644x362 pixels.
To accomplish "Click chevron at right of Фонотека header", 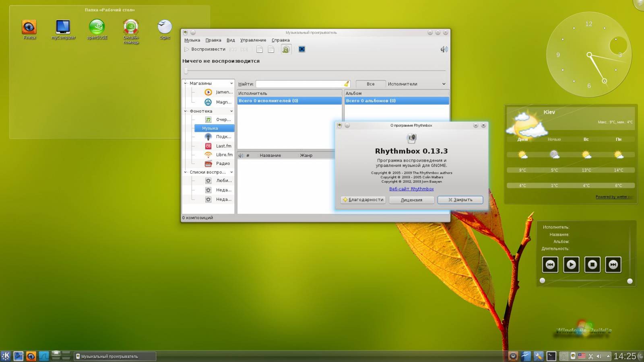I will 231,111.
